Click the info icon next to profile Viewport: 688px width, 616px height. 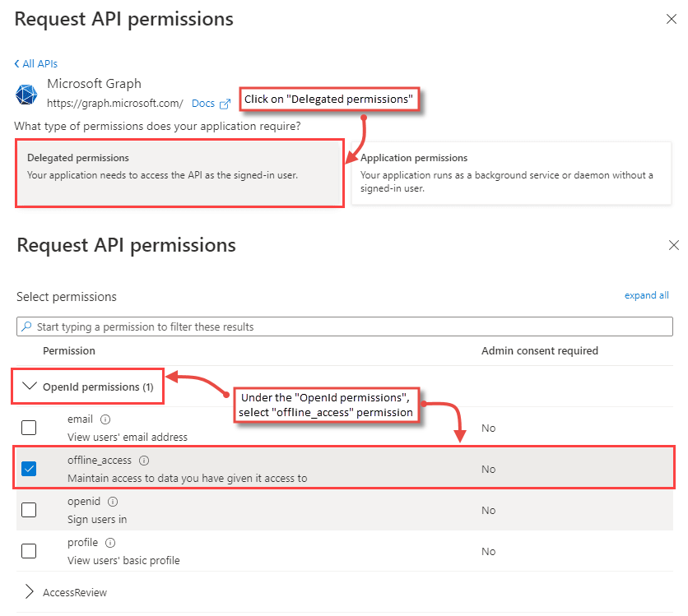[110, 543]
